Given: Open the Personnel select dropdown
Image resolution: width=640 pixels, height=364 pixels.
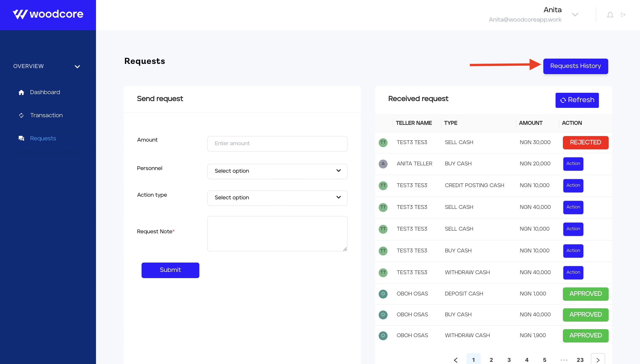Looking at the screenshot, I should click(277, 171).
